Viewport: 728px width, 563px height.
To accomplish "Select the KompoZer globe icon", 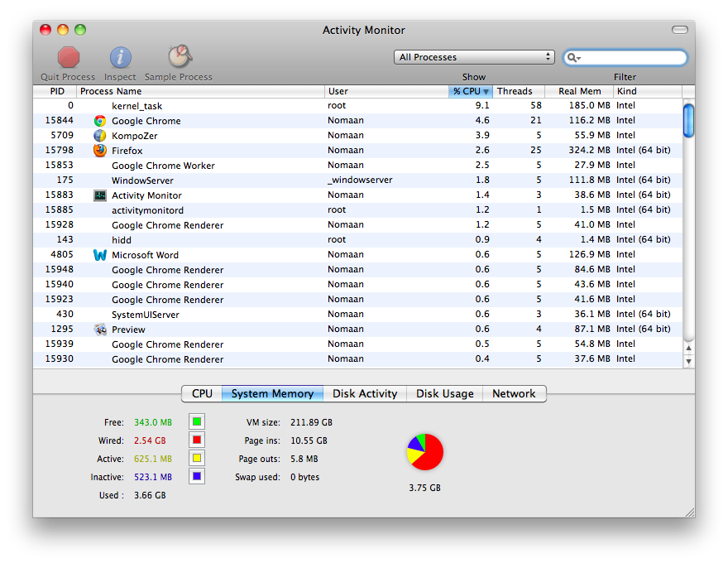I will (x=100, y=136).
